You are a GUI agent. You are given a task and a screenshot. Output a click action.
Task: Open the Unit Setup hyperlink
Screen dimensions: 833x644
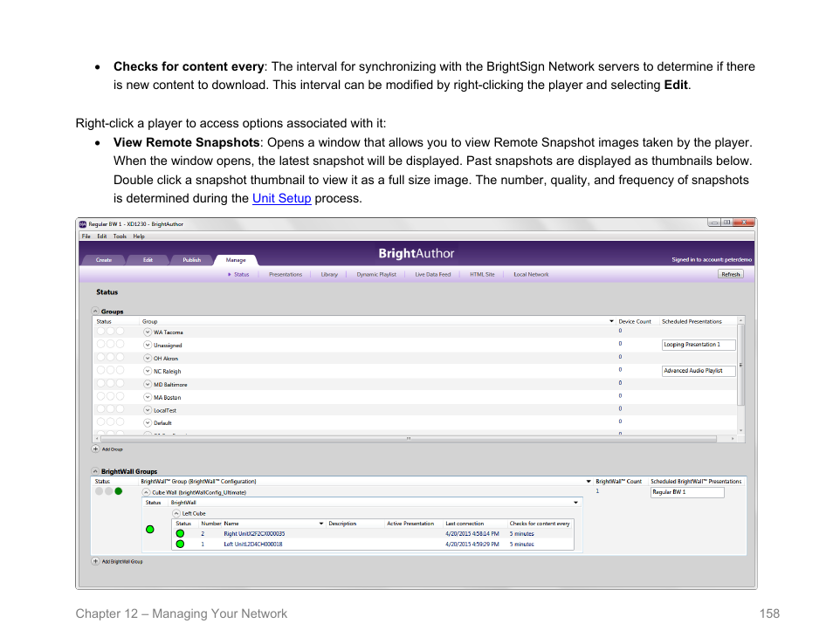(281, 199)
